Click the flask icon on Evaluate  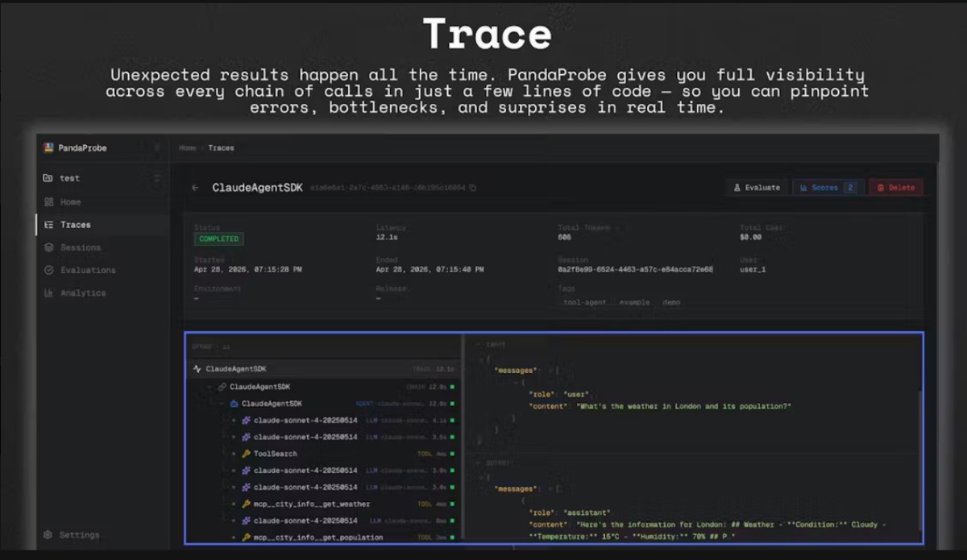coord(737,188)
